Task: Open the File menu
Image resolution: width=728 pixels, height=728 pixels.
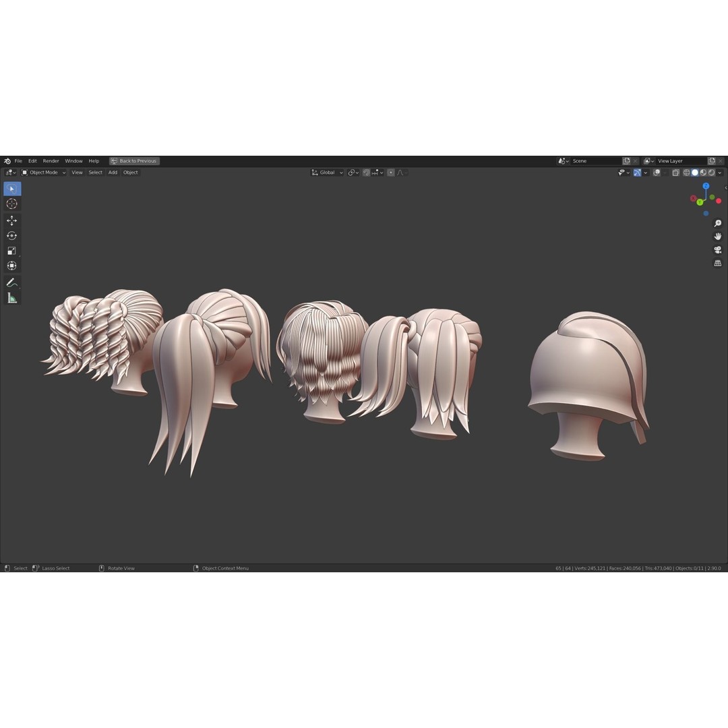Action: click(x=18, y=161)
